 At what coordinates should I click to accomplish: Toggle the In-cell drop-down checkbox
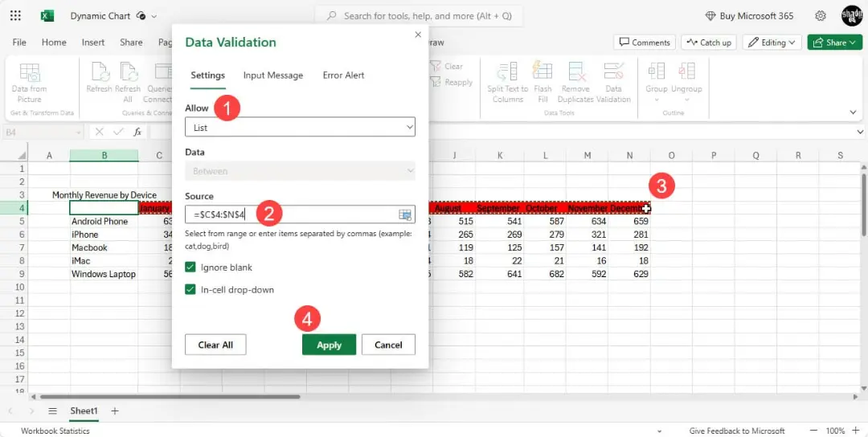(190, 289)
